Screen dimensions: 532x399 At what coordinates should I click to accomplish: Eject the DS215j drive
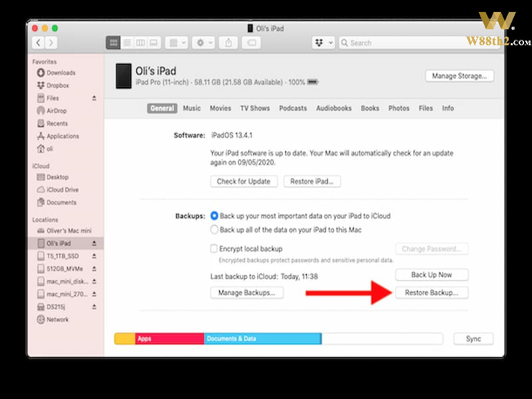(94, 307)
